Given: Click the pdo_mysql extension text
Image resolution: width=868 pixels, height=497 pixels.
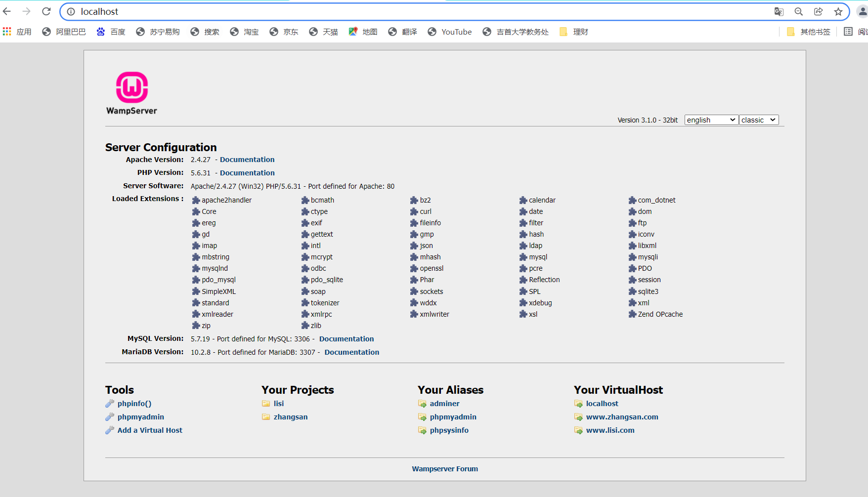Looking at the screenshot, I should (219, 280).
